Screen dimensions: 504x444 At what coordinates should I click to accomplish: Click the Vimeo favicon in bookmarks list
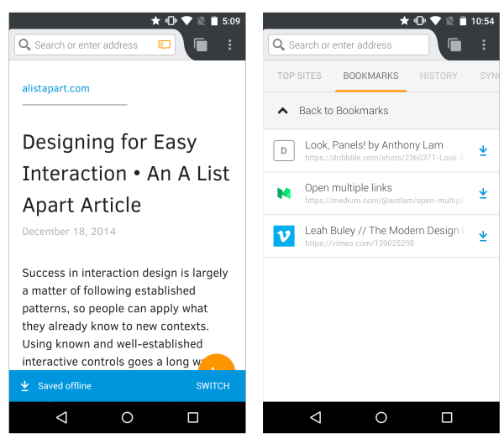pos(284,237)
